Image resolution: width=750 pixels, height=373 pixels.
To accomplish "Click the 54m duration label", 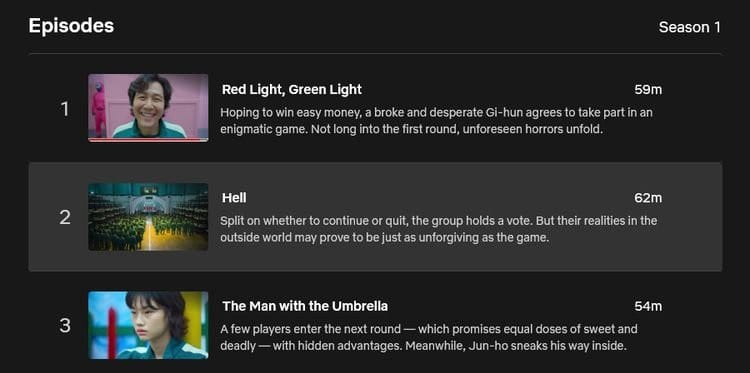I will [648, 306].
